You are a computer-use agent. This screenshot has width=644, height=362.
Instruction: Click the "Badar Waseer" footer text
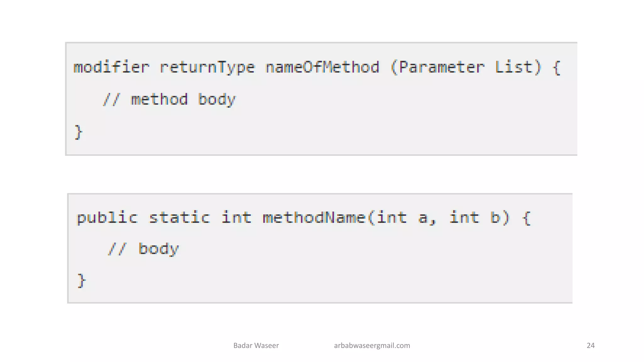click(256, 345)
